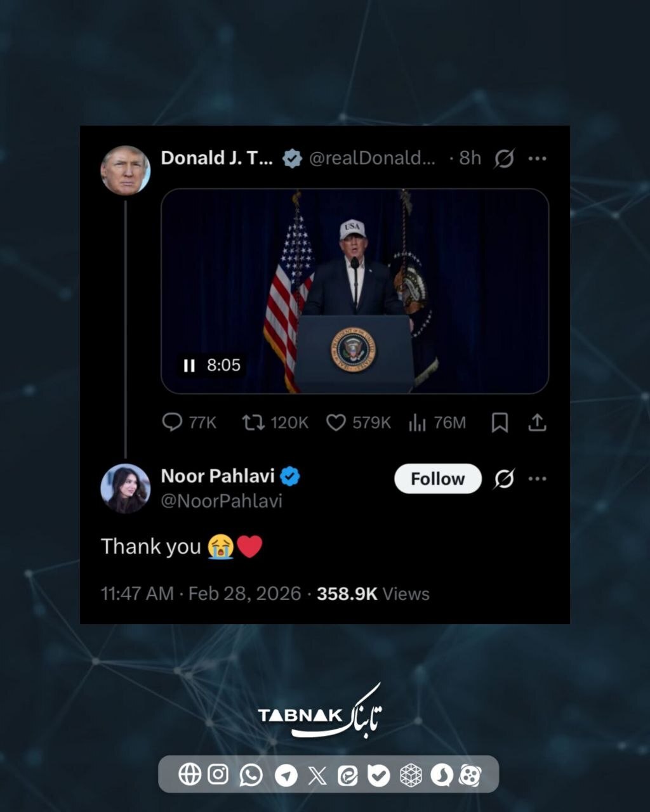Like the Donald J. Trump video post

[336, 422]
